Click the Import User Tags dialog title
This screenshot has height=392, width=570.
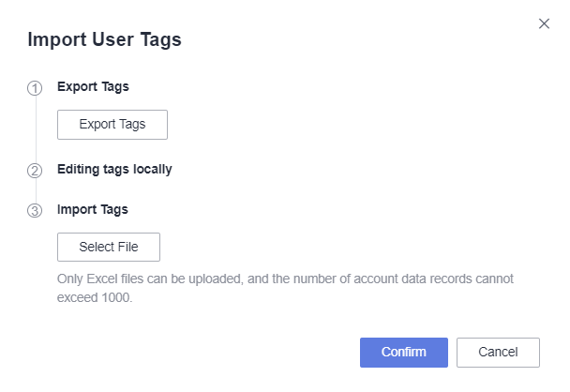pos(105,39)
